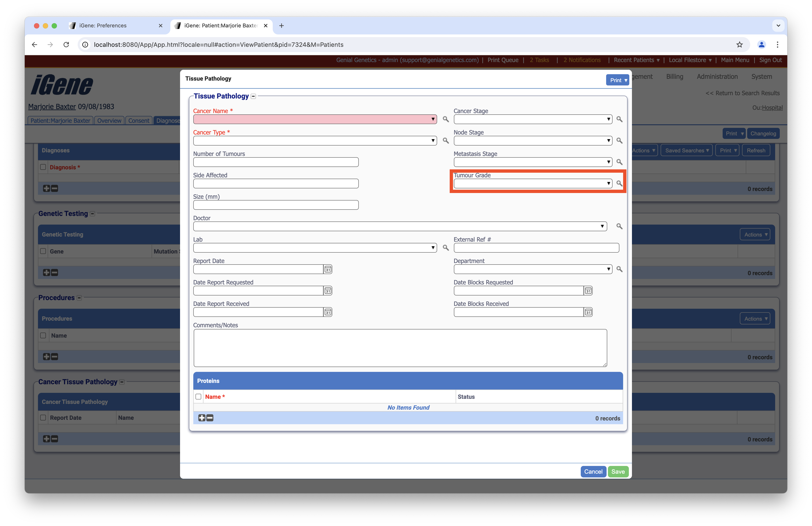Click search icon beside Doctor field
This screenshot has width=812, height=526.
pos(619,226)
